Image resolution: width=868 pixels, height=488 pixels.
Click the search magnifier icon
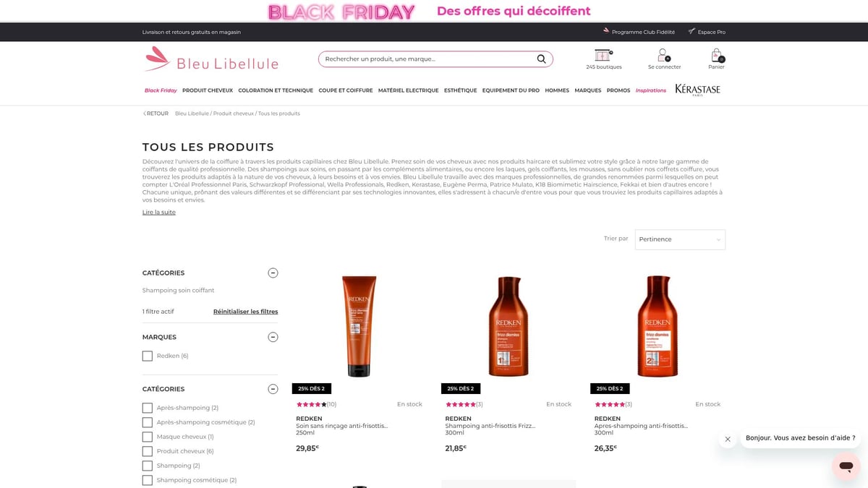tap(541, 59)
